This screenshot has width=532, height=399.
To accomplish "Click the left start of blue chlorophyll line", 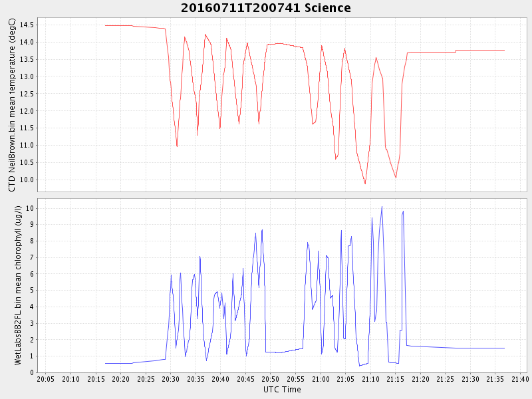I will (x=106, y=363).
